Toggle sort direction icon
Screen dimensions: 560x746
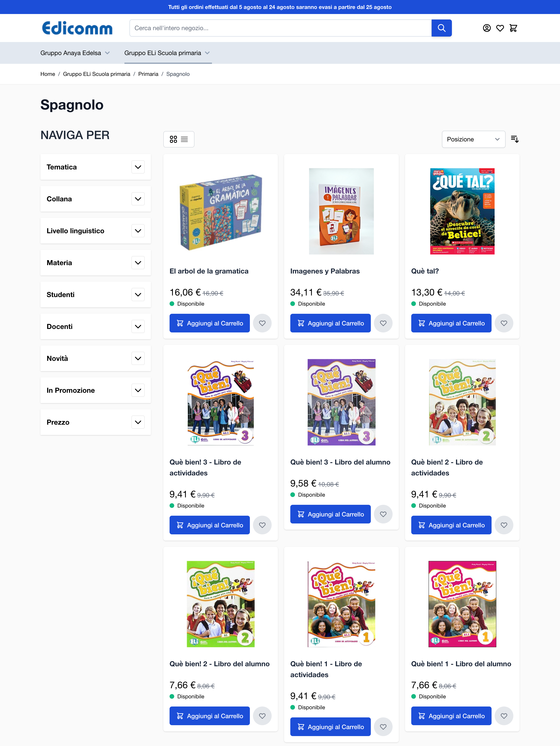[x=514, y=139]
